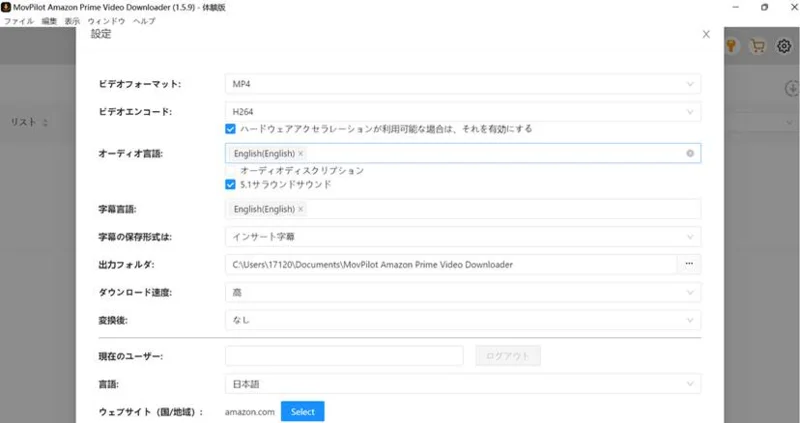The image size is (800, 423).
Task: Click the Select website region button
Action: (x=303, y=411)
